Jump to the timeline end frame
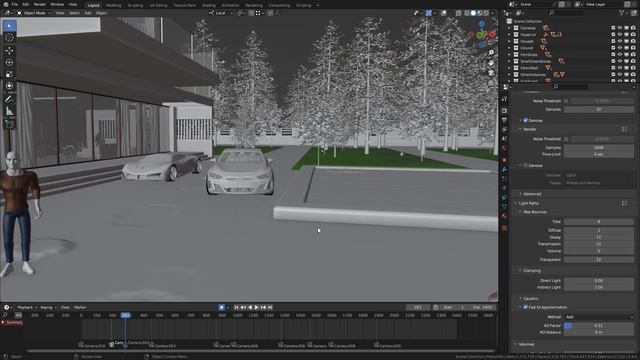Screen dimensions: 640x360 point(270,307)
